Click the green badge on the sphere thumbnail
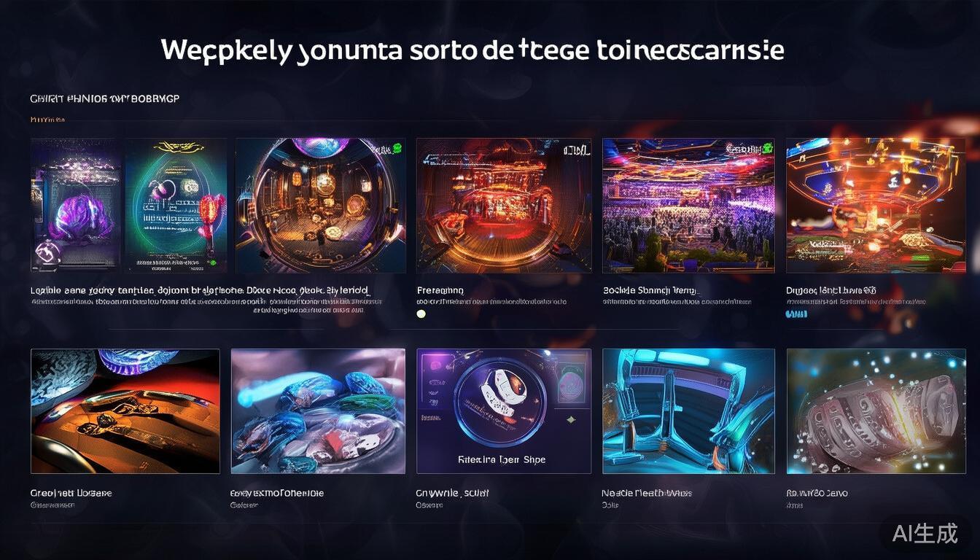The image size is (980, 560). 397,148
